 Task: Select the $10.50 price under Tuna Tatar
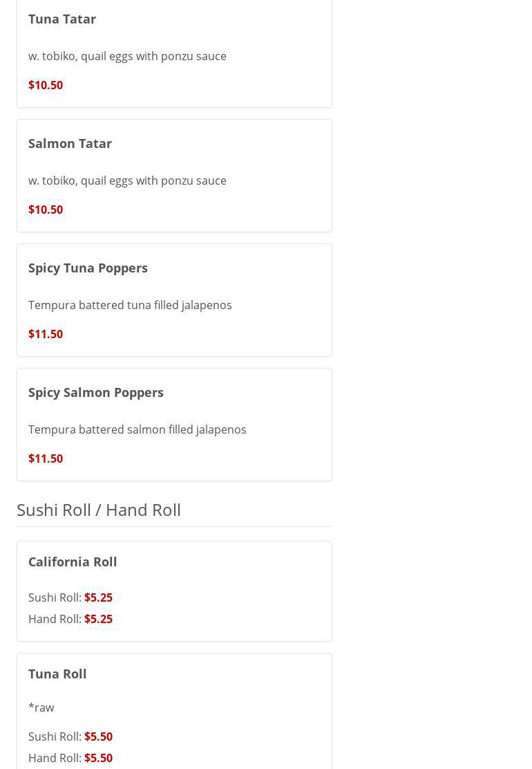click(46, 85)
